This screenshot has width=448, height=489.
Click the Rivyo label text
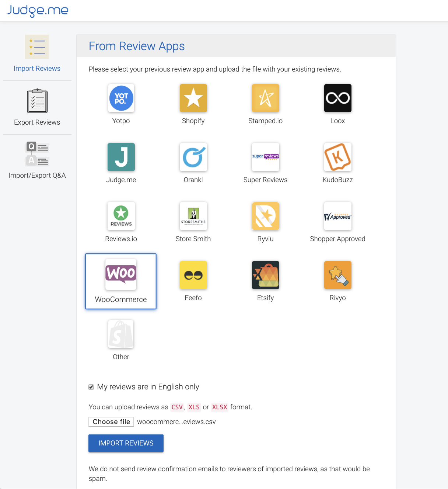338,298
